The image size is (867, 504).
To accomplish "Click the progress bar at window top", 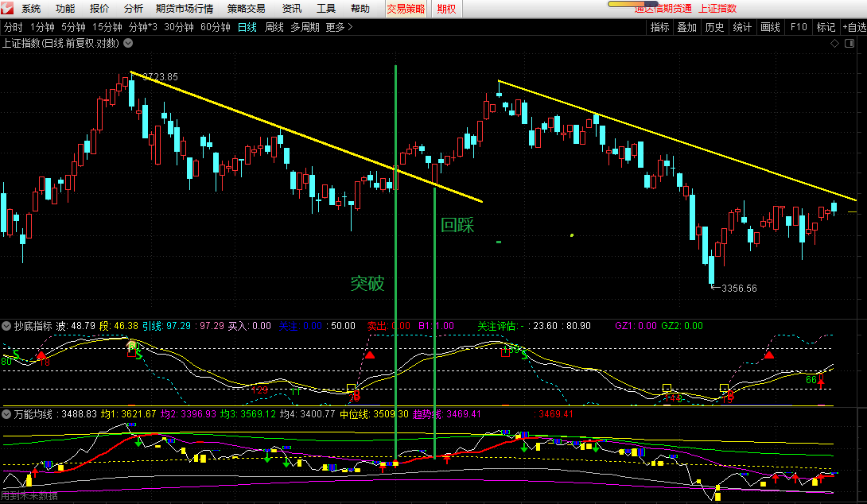I will [x=632, y=4].
